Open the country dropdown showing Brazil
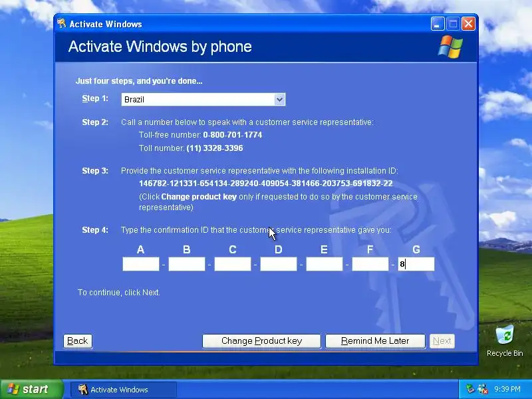532x399 pixels. [203, 99]
